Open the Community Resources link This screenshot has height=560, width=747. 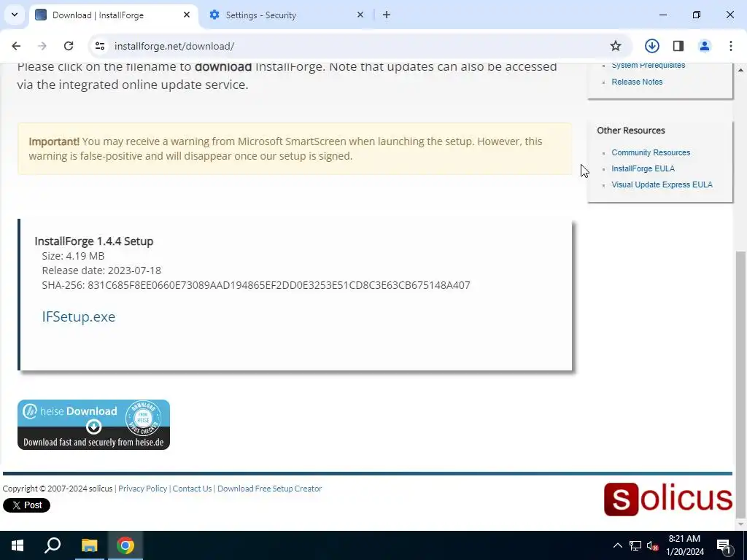coord(651,152)
